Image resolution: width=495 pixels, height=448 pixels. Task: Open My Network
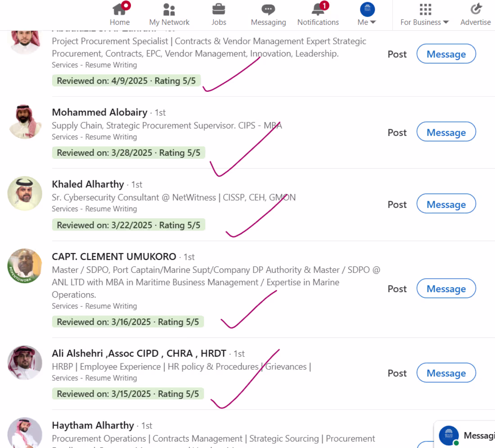click(169, 10)
